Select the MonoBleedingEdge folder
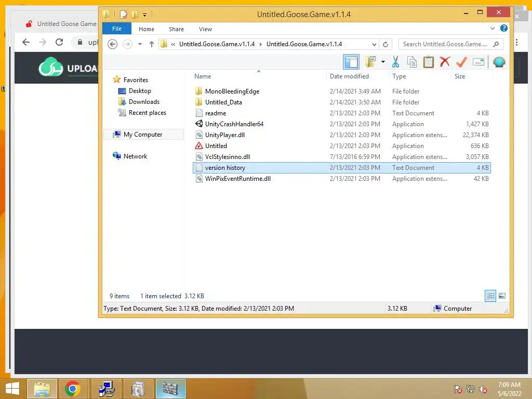Viewport: 532px width, 399px height. (x=232, y=91)
